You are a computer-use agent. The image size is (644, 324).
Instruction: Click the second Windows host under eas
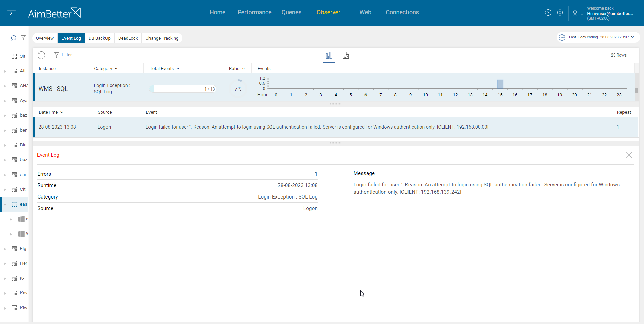[x=22, y=234]
